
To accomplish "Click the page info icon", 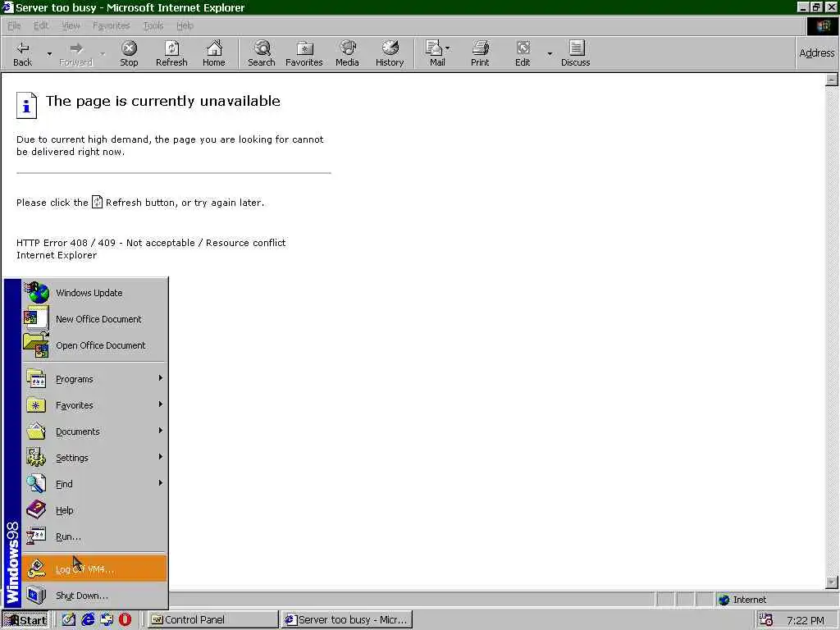I will [x=26, y=105].
